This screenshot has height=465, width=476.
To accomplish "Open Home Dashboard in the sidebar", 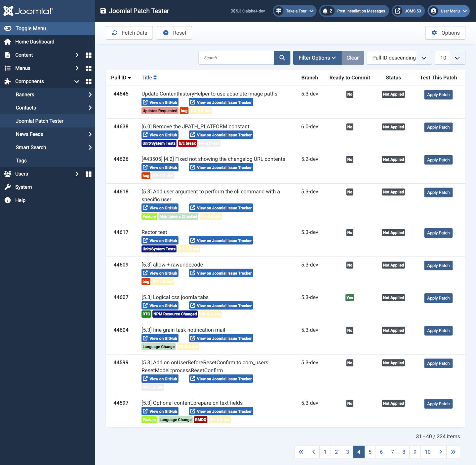I will (34, 42).
